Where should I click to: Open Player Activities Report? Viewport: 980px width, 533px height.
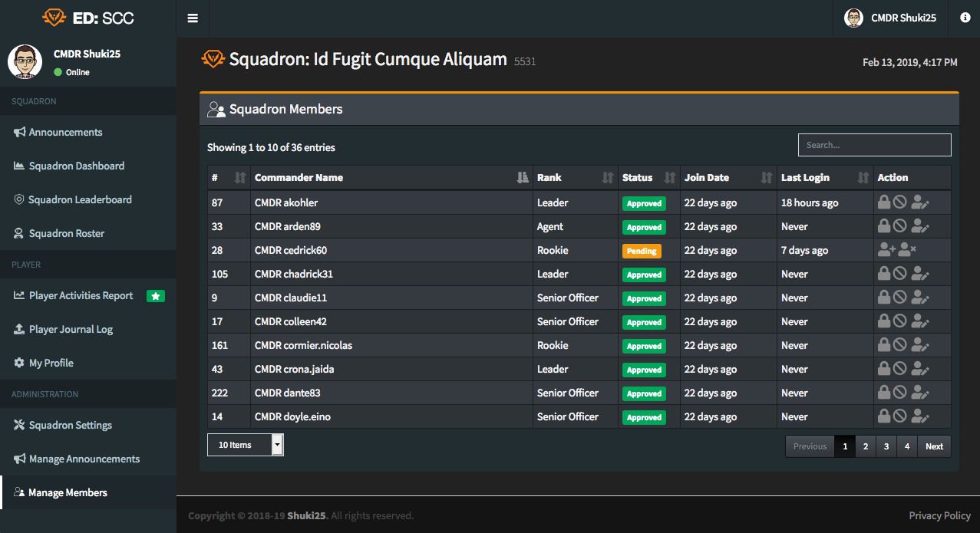coord(88,295)
